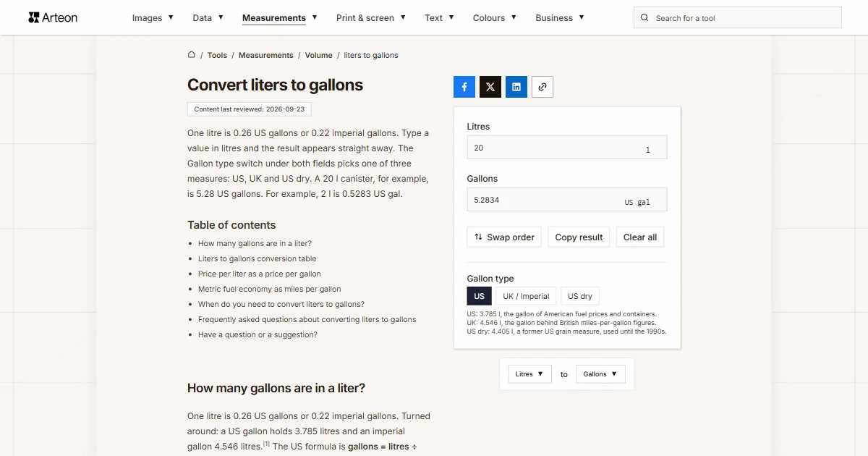This screenshot has width=868, height=456.
Task: Open the Litres source unit dropdown
Action: 530,374
